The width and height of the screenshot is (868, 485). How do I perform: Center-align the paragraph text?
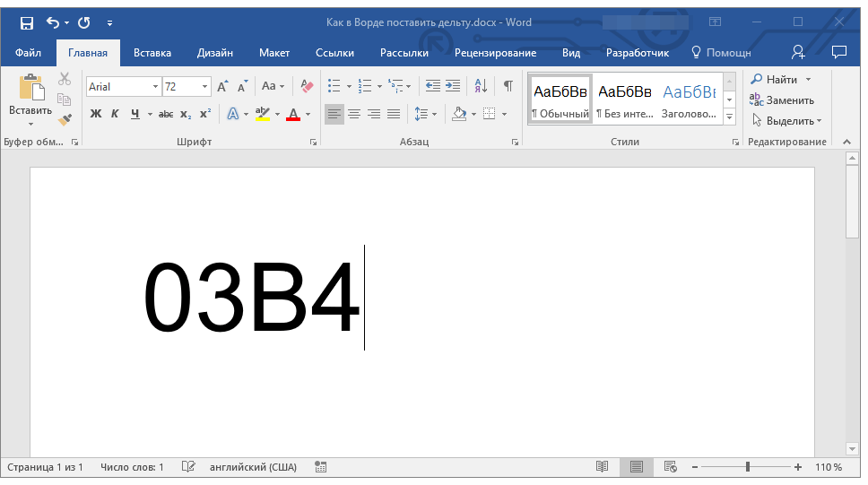354,114
